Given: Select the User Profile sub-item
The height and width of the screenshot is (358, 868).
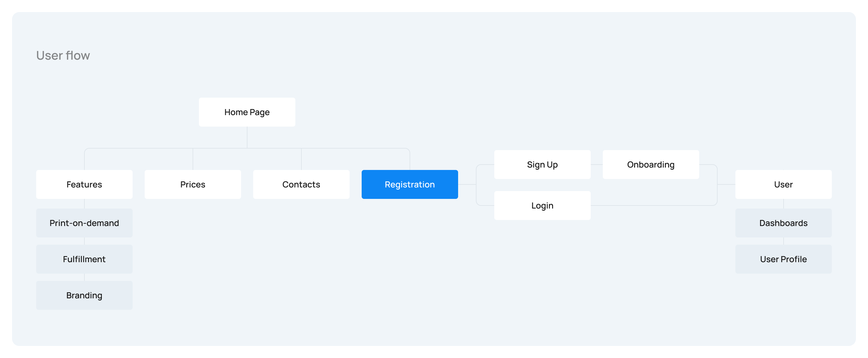Looking at the screenshot, I should click(x=783, y=259).
